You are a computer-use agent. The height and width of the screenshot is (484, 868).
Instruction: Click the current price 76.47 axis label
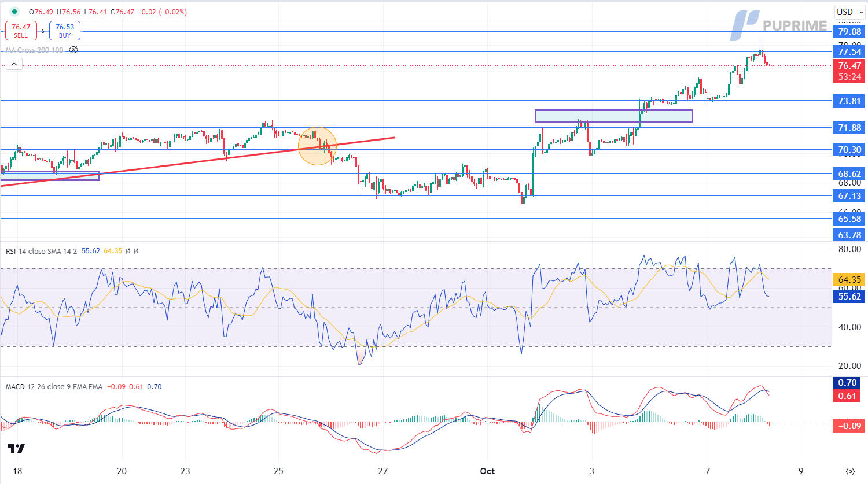pyautogui.click(x=849, y=66)
